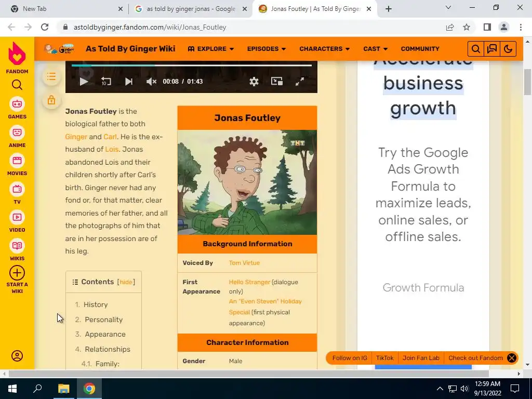The height and width of the screenshot is (399, 532).
Task: Bookmark this page with star
Action: (x=467, y=27)
